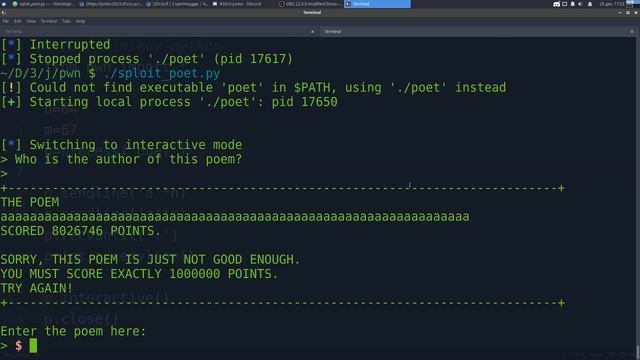Click './sploit_poet.py' command text
The height and width of the screenshot is (360, 640).
tap(162, 73)
